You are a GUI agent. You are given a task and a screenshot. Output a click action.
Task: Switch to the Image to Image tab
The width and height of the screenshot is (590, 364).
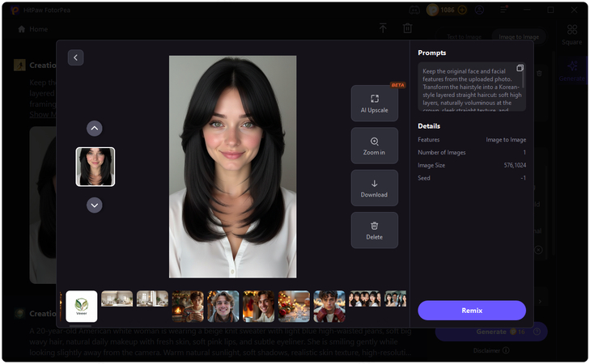tap(519, 37)
